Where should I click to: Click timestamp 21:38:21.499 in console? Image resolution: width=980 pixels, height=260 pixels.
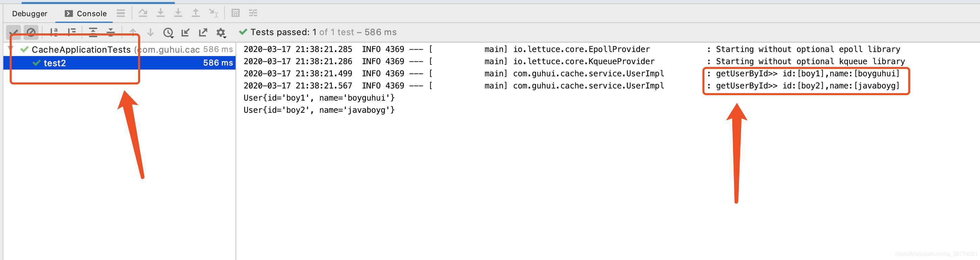coord(298,74)
